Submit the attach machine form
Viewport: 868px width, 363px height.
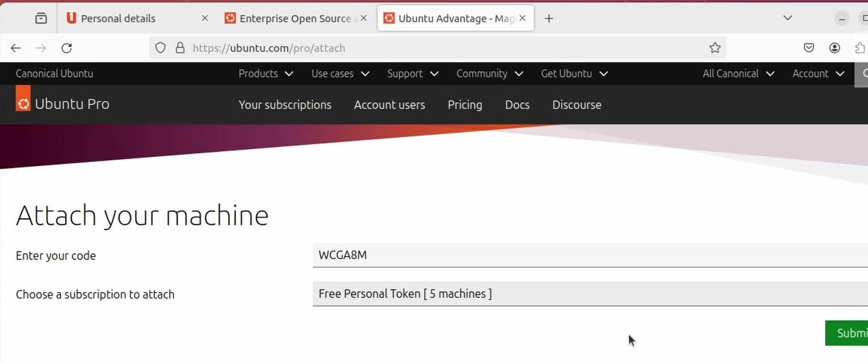click(x=847, y=333)
